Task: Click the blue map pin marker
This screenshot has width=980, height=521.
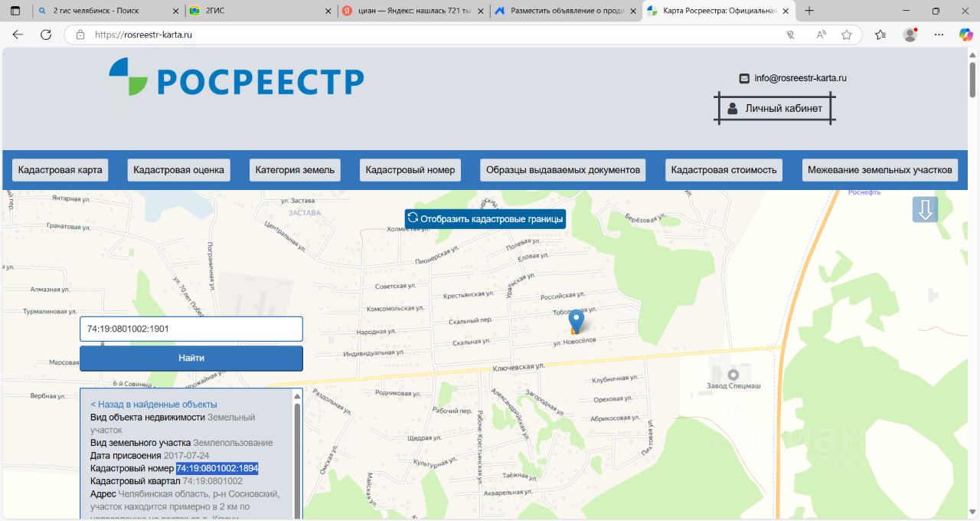Action: click(577, 321)
